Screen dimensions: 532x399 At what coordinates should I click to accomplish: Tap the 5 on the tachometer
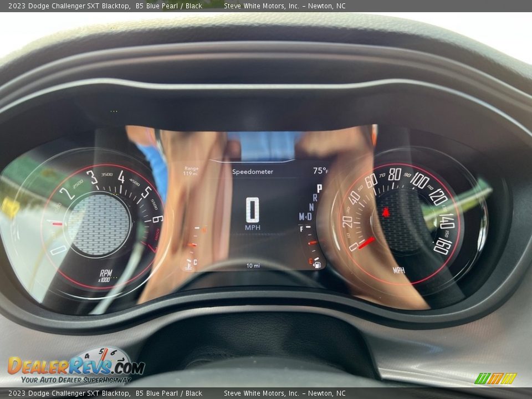[x=146, y=192]
